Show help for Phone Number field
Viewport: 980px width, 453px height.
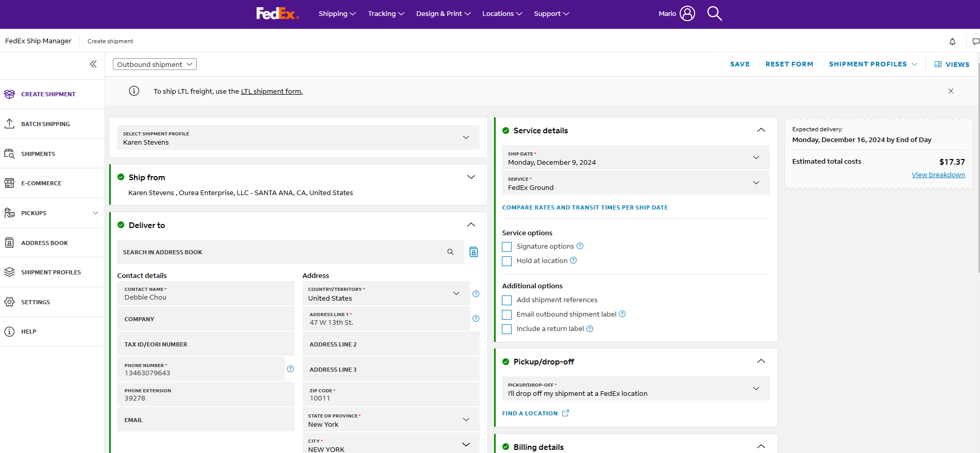pos(291,369)
